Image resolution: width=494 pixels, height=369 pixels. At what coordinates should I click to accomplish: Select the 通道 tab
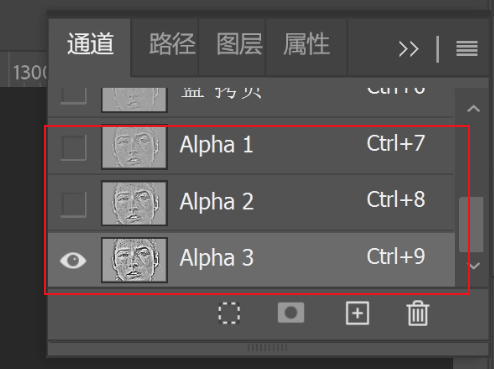point(91,44)
